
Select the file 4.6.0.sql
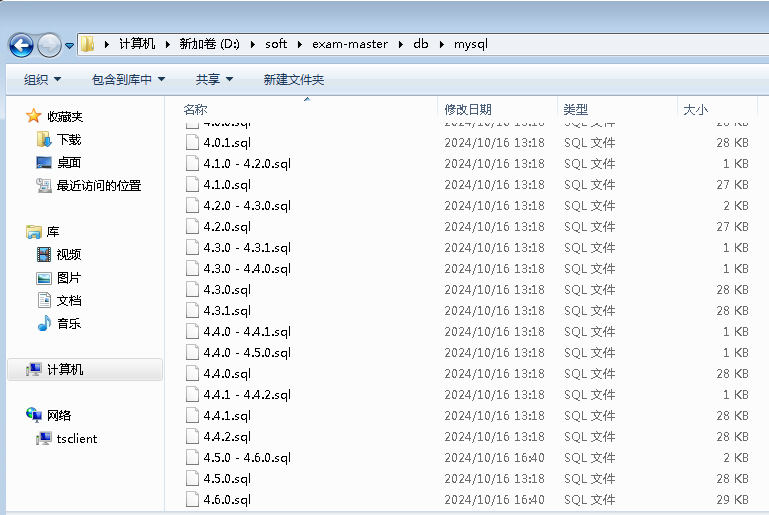pyautogui.click(x=227, y=500)
